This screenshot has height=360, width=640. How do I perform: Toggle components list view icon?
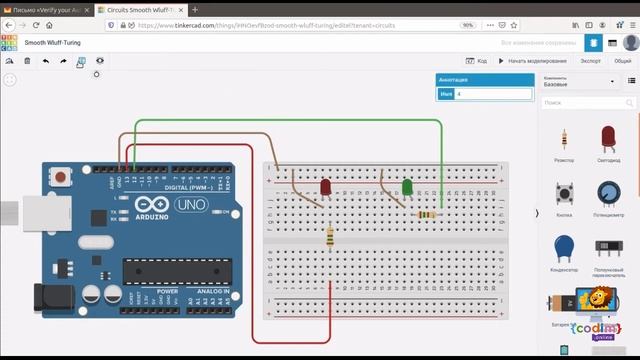pyautogui.click(x=631, y=81)
